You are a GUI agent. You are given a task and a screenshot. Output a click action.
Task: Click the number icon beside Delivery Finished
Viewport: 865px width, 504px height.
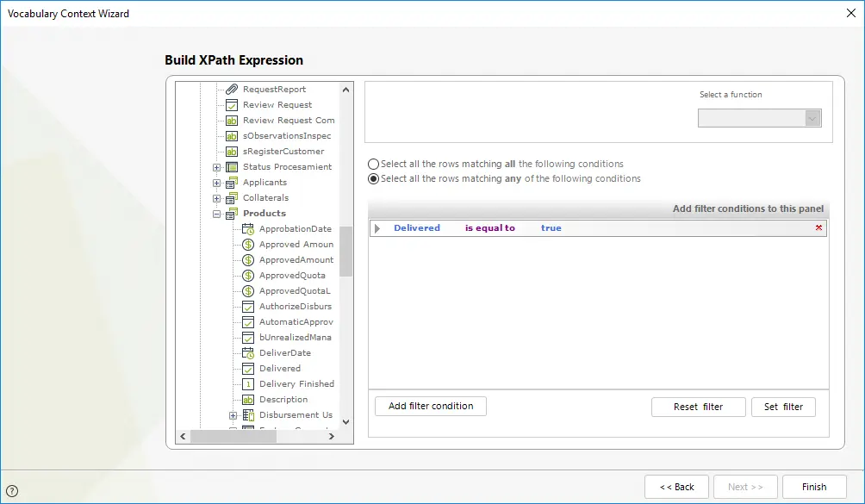[x=248, y=383]
